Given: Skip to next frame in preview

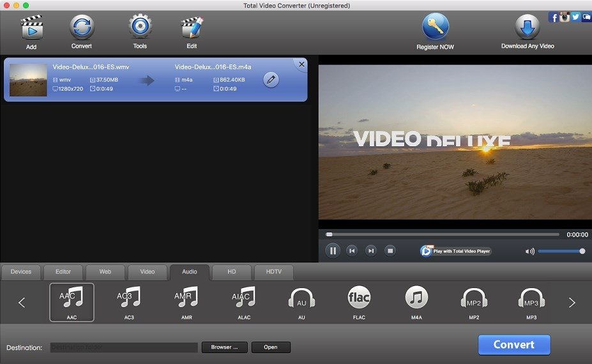Looking at the screenshot, I should [371, 251].
